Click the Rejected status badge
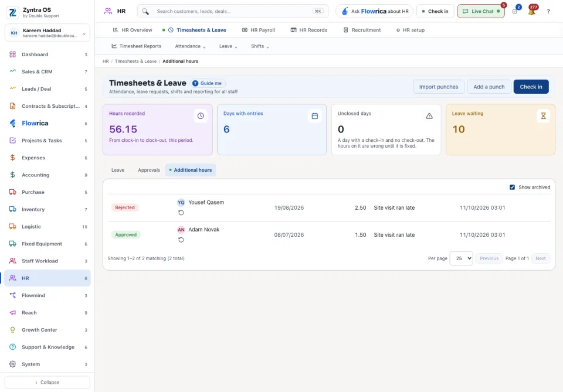This screenshot has height=392, width=563. [x=125, y=207]
